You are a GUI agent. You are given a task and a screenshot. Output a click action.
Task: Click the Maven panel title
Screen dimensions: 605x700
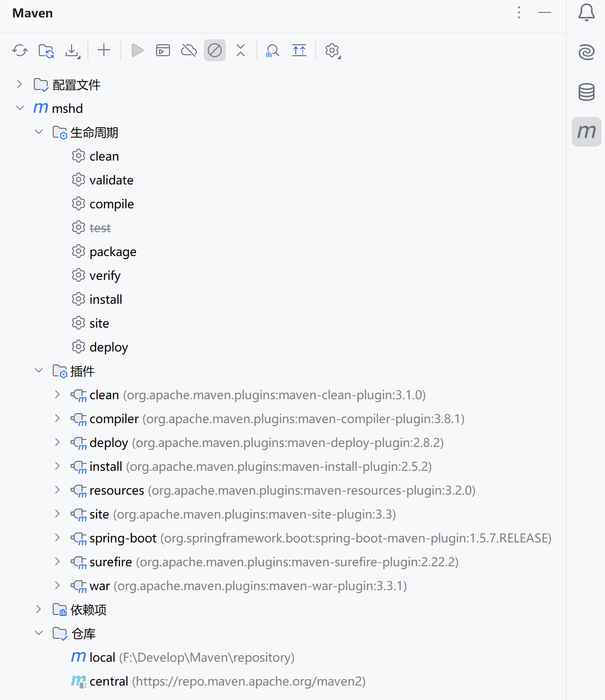(x=33, y=13)
